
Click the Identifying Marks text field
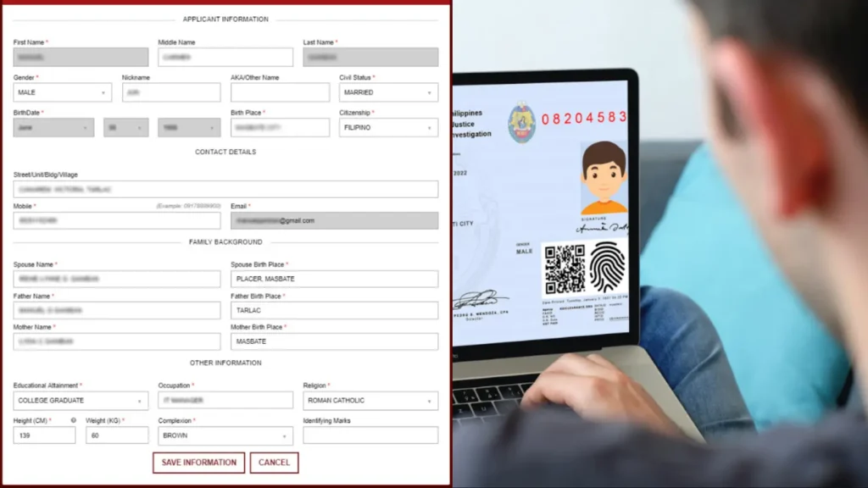click(370, 435)
